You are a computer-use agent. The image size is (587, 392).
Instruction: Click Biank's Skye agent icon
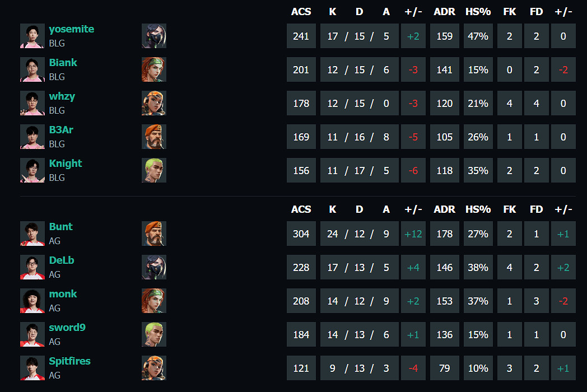153,69
